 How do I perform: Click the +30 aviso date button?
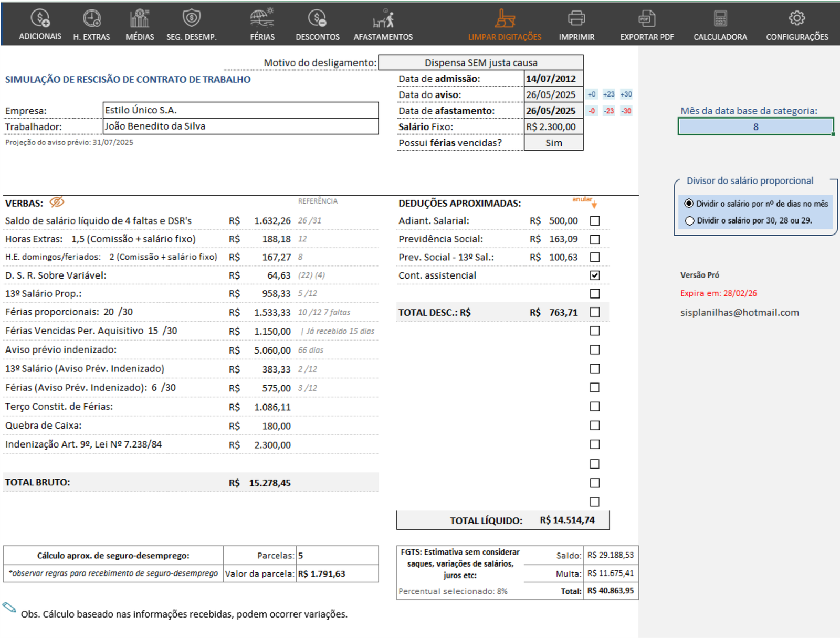tap(626, 94)
